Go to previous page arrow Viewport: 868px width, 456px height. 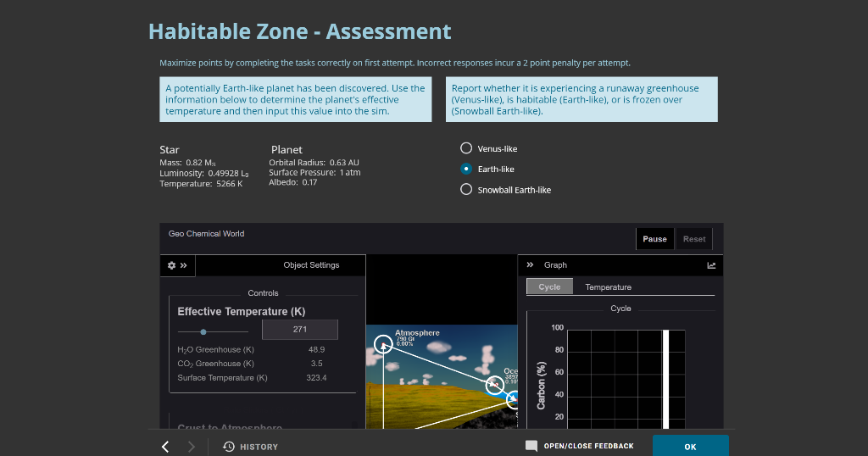165,447
